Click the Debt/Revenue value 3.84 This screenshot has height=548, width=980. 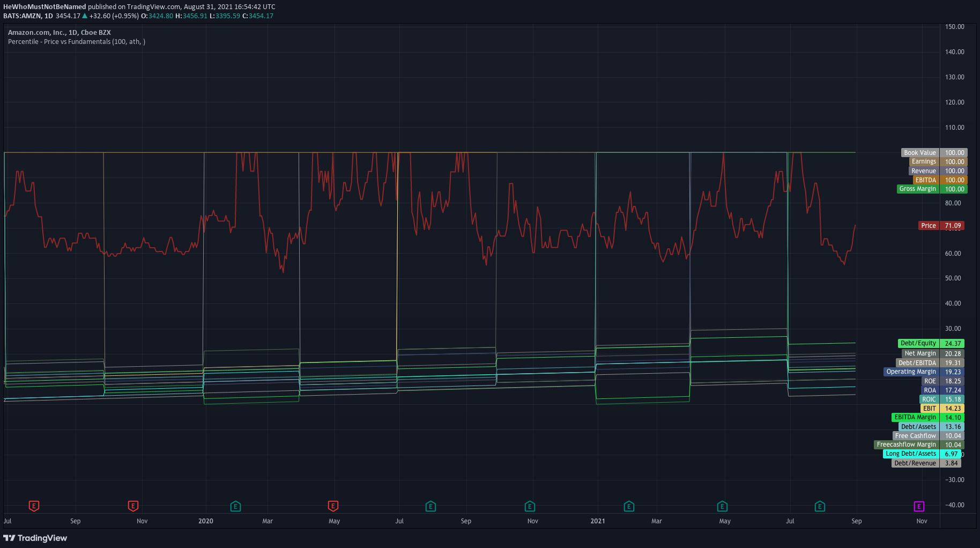click(951, 463)
